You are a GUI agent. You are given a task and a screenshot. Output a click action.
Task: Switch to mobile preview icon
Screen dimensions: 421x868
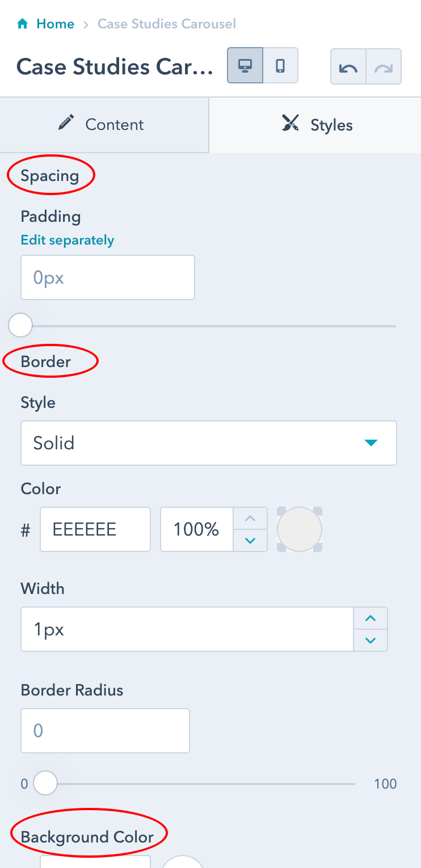coord(280,66)
